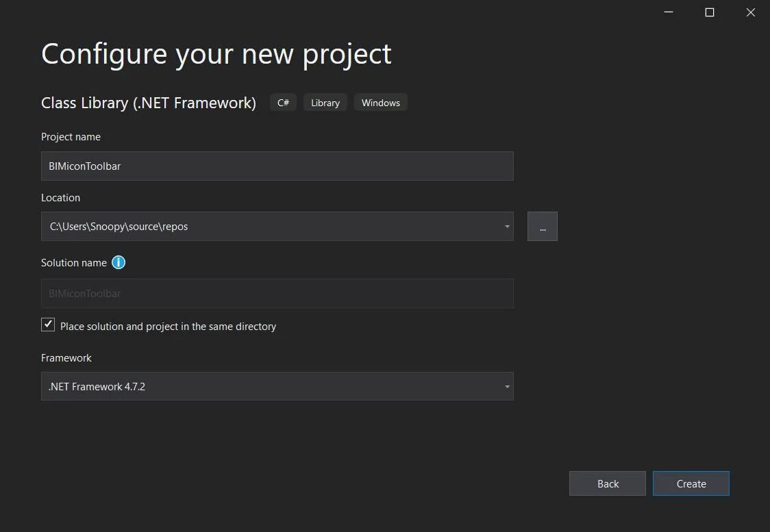The height and width of the screenshot is (532, 770).
Task: Maximize the configure project window
Action: point(710,12)
